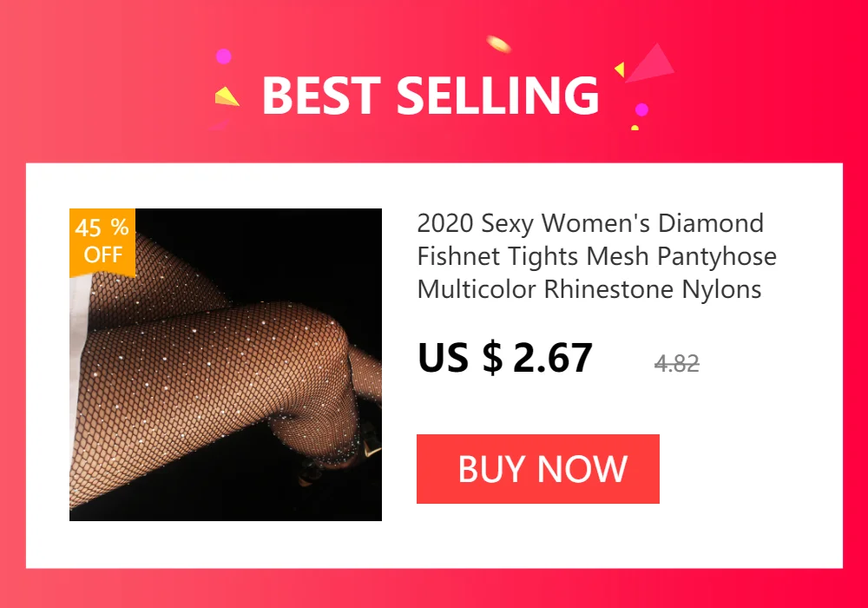
Task: Click the OFF word in discount badge
Action: 103,254
